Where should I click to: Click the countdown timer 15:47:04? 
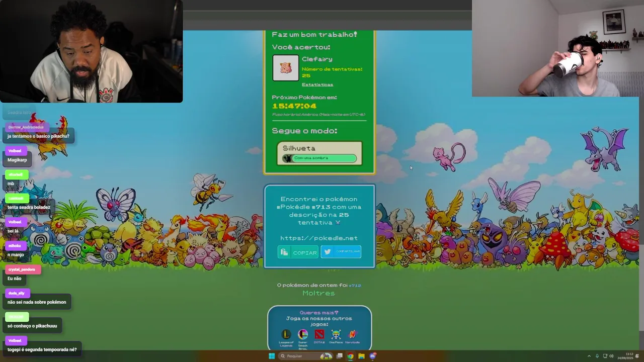pyautogui.click(x=294, y=106)
